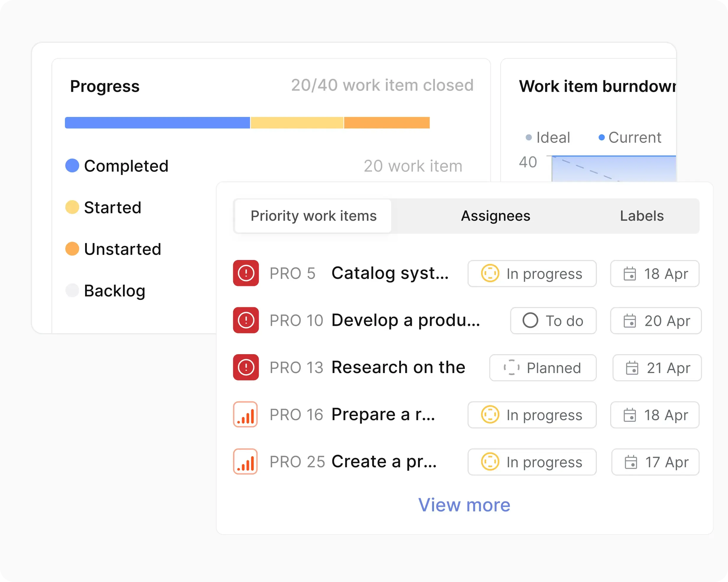Screen dimensions: 728x582
Task: Toggle the Current legend in burndown chart
Action: (629, 138)
